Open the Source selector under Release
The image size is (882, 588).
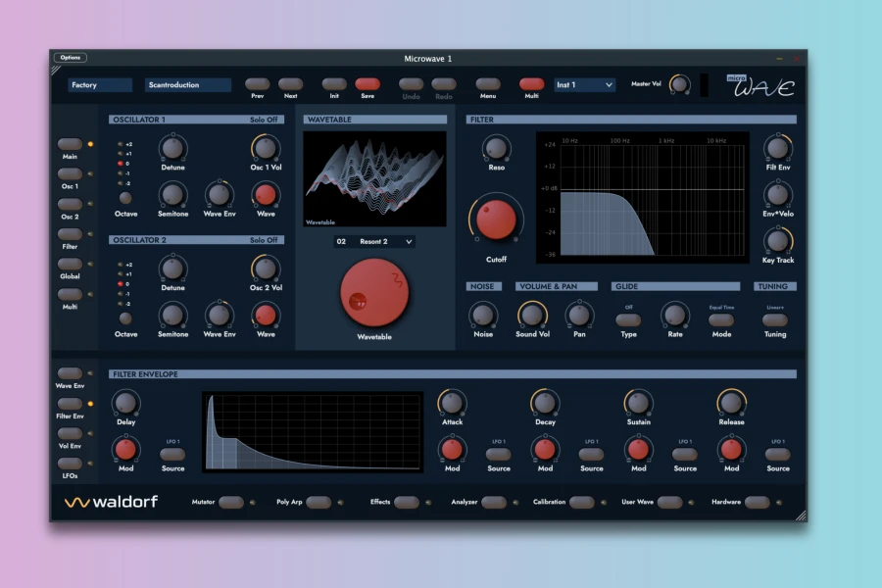[x=778, y=454]
